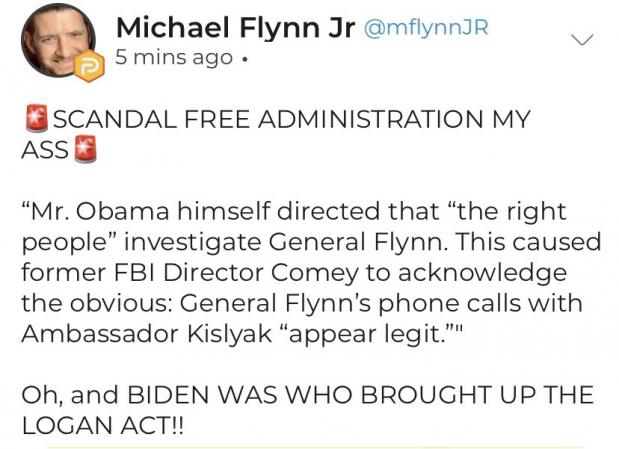The image size is (619, 449).
Task: Click the "5 mins ago" timestamp
Action: [x=174, y=58]
